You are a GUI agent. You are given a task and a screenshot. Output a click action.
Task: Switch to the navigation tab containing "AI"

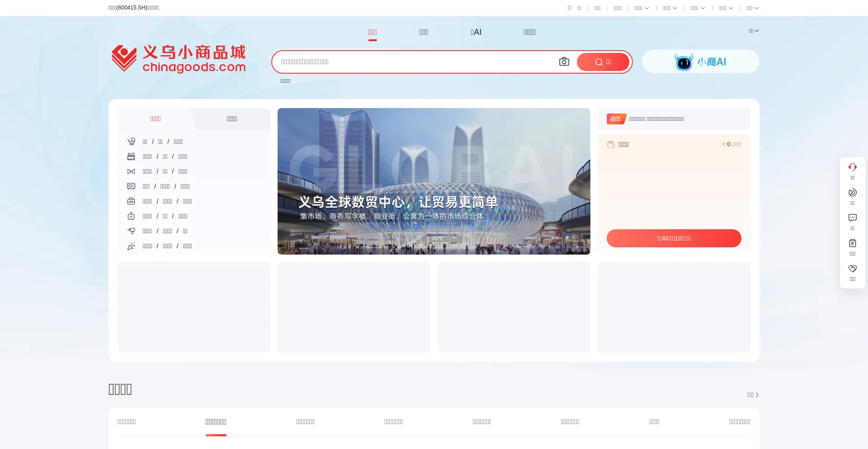pos(476,32)
